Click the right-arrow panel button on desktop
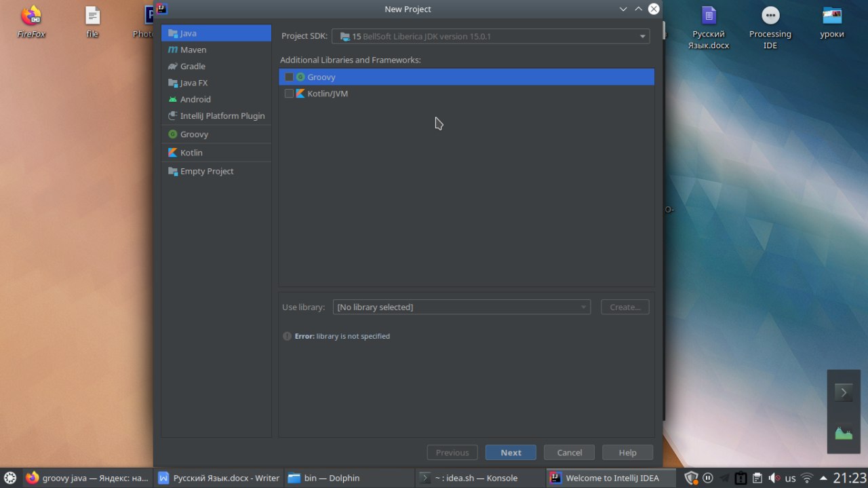This screenshot has height=488, width=868. click(844, 392)
